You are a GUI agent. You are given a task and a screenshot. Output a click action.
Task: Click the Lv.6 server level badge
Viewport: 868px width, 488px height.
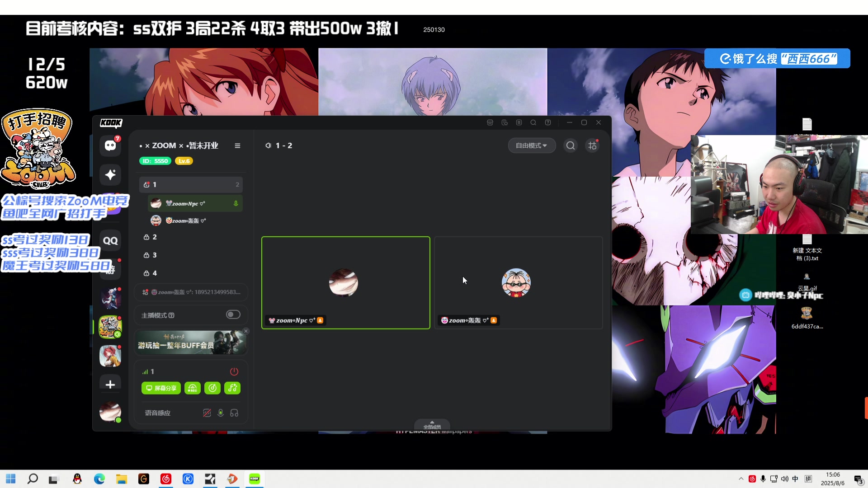click(184, 161)
